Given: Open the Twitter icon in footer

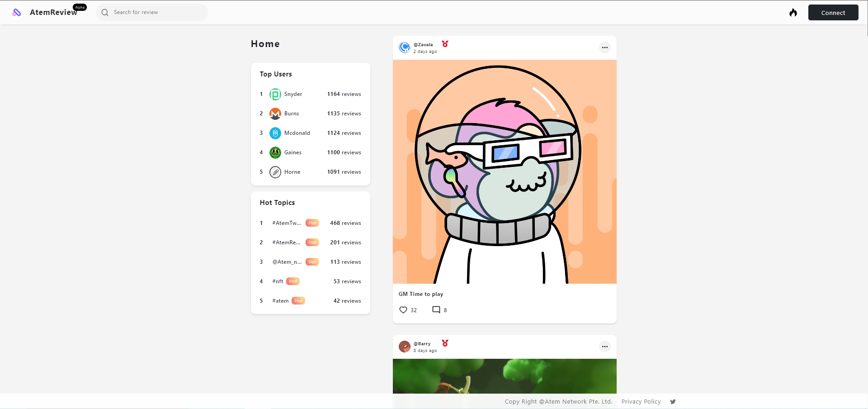Looking at the screenshot, I should 673,402.
